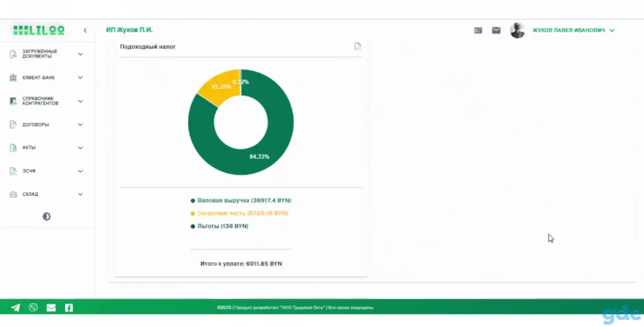Expand the ЭСЧФ menu chevron
The width and height of the screenshot is (644, 327).
(80, 171)
